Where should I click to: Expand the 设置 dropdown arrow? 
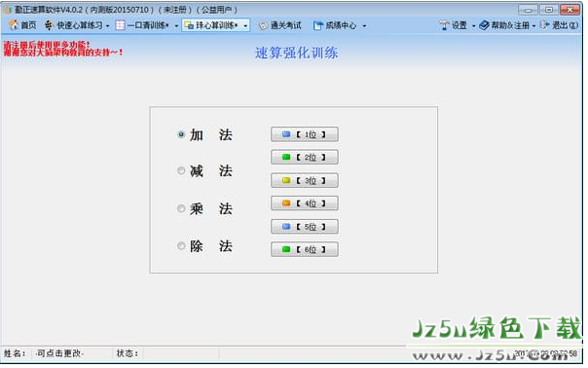pos(474,26)
